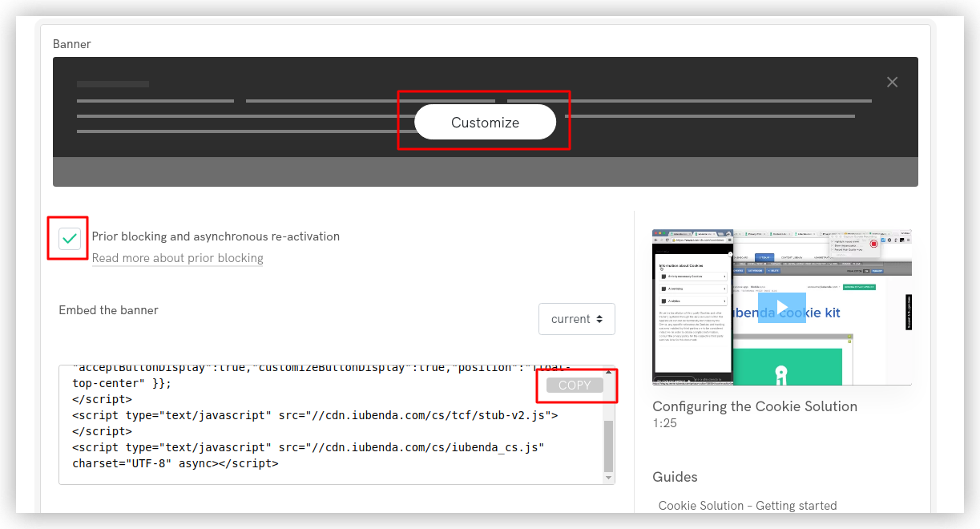This screenshot has height=529, width=980.
Task: Disable prior blocking and asynchronous re-activation
Action: click(x=67, y=238)
